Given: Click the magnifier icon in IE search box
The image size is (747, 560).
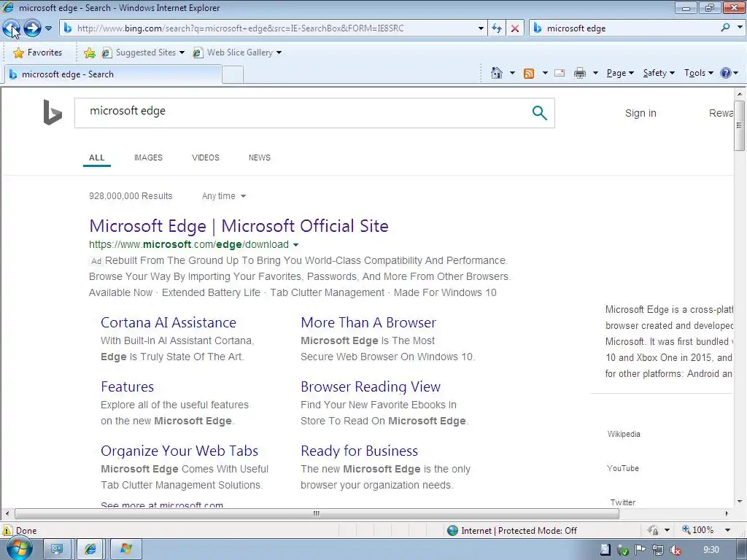Looking at the screenshot, I should click(x=726, y=28).
